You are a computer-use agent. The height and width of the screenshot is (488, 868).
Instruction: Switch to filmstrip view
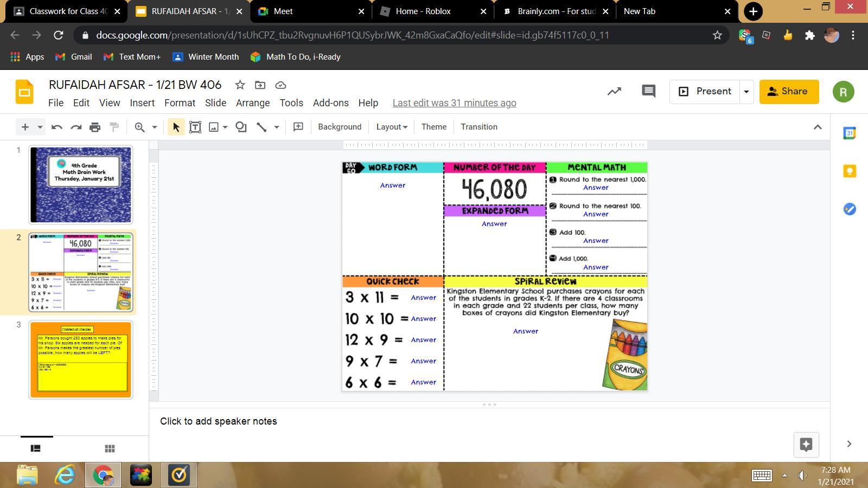35,448
